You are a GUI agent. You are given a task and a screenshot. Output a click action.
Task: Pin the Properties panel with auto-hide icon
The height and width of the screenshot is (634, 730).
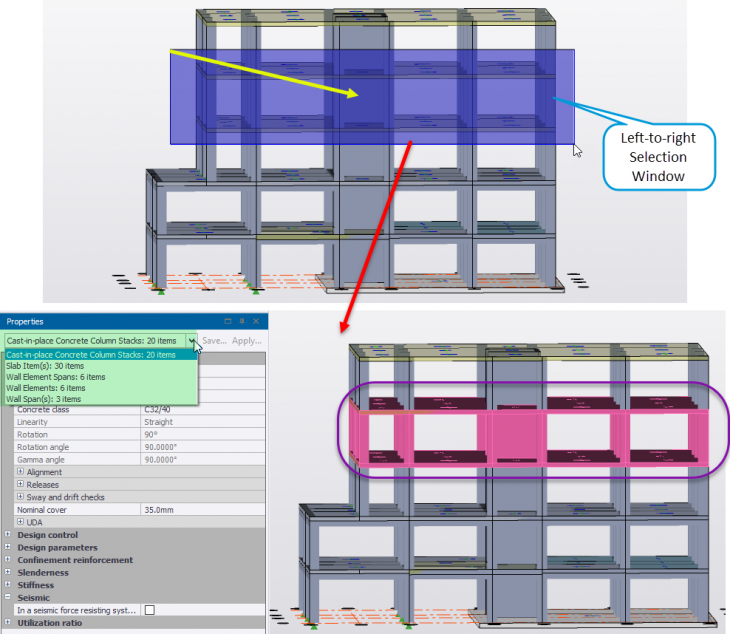pos(242,322)
